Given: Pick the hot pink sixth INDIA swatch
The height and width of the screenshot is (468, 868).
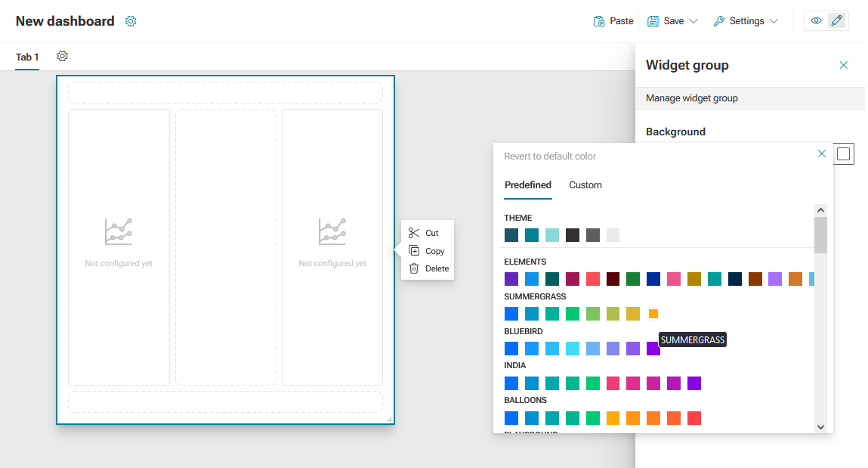Looking at the screenshot, I should tap(613, 383).
